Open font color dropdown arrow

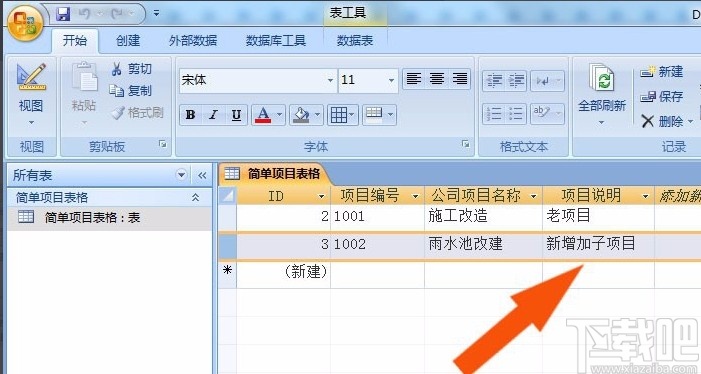(279, 115)
